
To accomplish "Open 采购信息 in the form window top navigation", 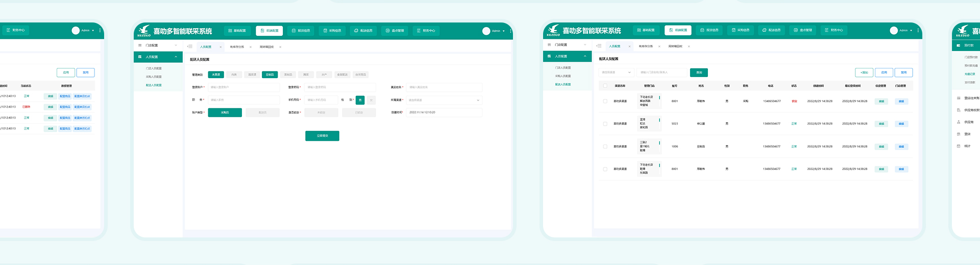I will coord(332,31).
